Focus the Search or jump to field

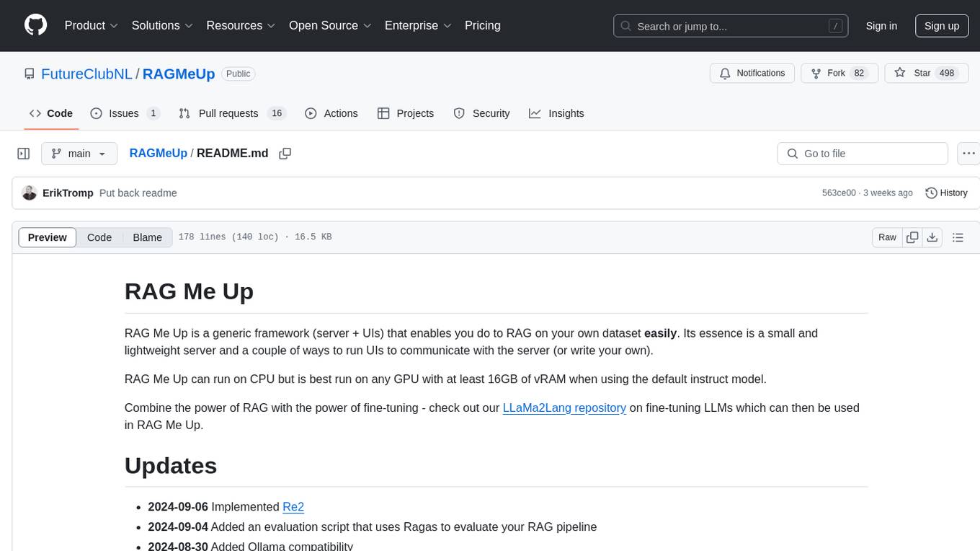point(731,26)
